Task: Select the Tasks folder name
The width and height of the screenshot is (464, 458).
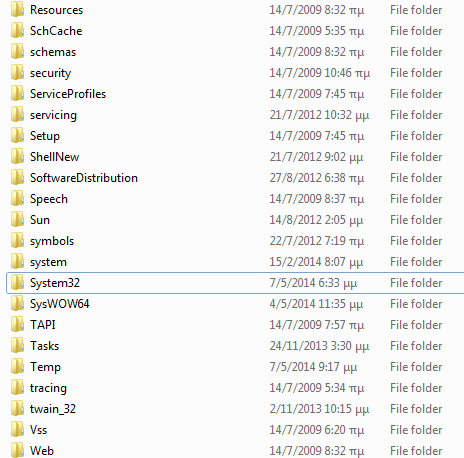Action: (x=45, y=346)
